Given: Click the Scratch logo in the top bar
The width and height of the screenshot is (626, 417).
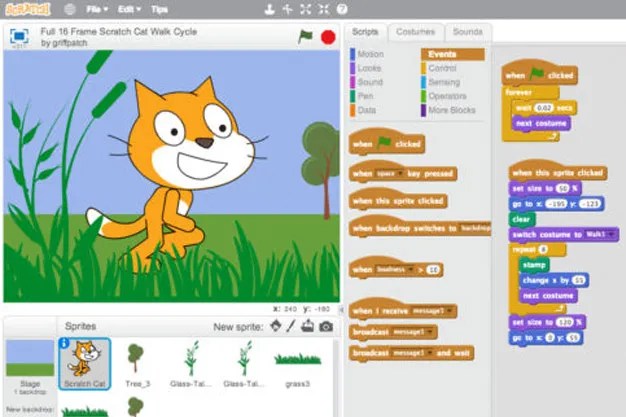Looking at the screenshot, I should (x=28, y=9).
